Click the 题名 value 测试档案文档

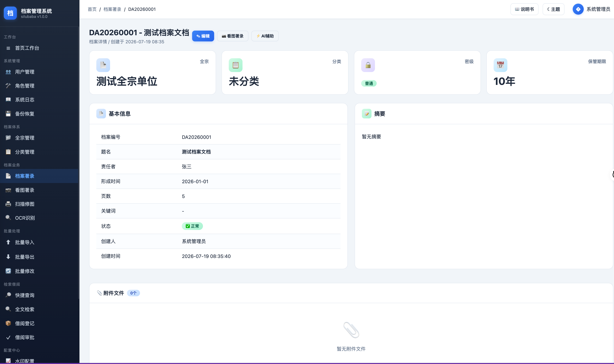pyautogui.click(x=196, y=152)
